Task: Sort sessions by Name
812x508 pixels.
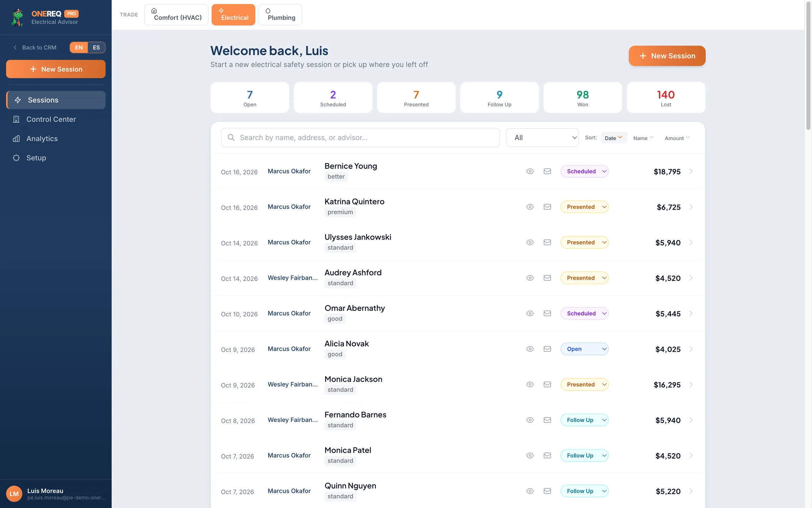Action: [x=643, y=138]
